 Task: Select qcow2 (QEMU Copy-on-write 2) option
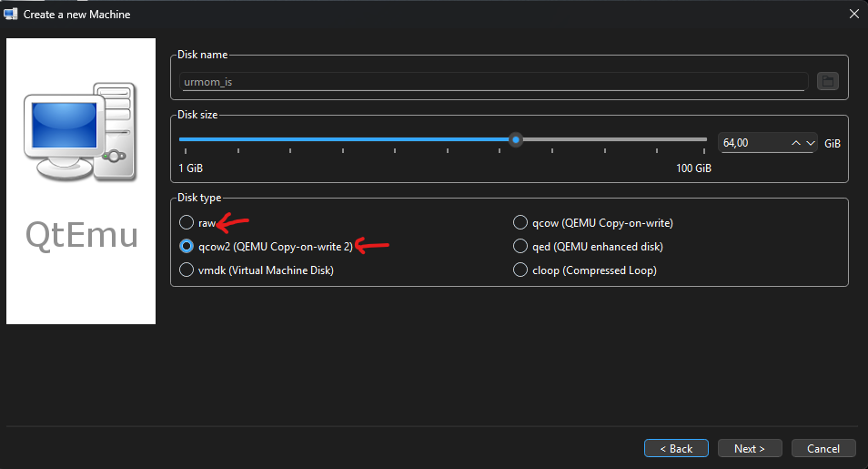pos(187,246)
